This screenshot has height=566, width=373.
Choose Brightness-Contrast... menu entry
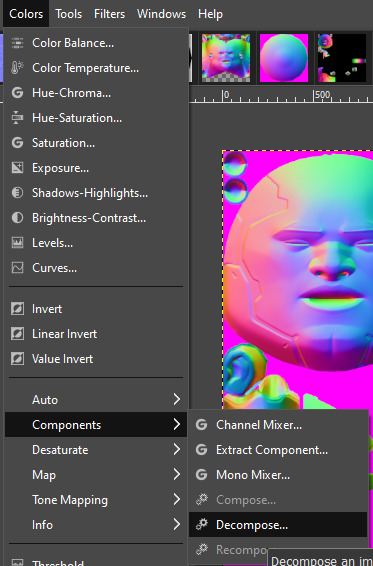click(96, 218)
